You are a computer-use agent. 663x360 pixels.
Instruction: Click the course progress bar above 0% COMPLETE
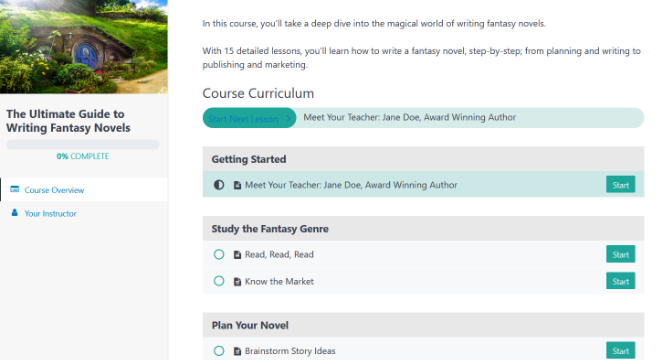[83, 144]
